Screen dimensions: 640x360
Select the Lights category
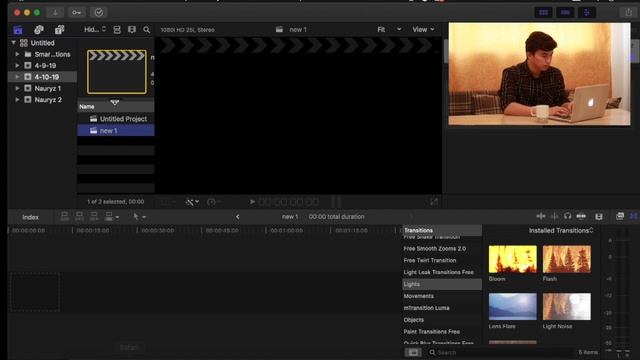[x=442, y=284]
